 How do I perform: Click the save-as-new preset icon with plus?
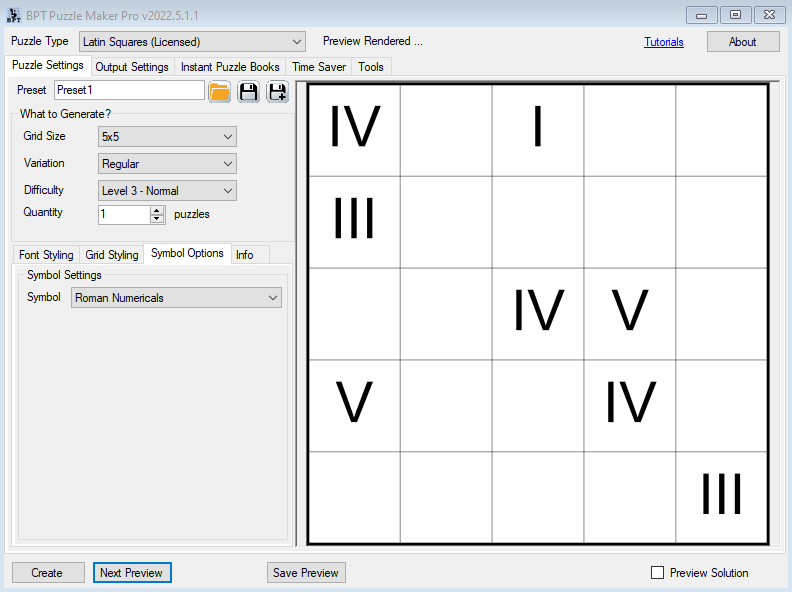(x=277, y=91)
